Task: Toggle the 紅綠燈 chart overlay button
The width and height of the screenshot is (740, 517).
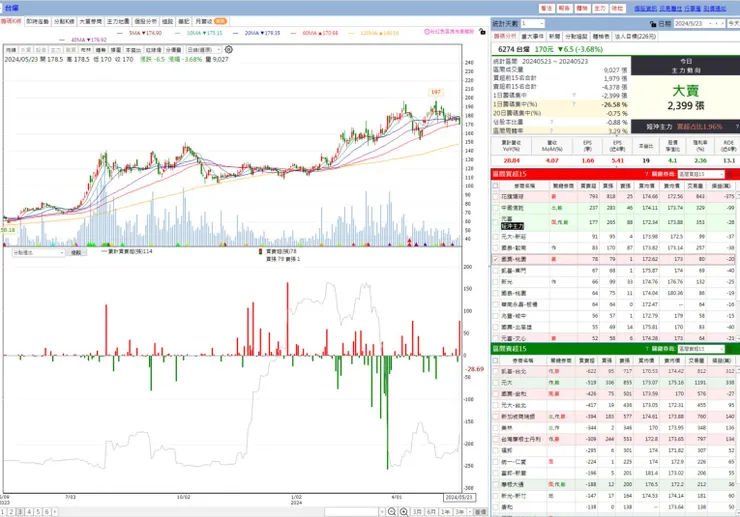Action: click(153, 50)
